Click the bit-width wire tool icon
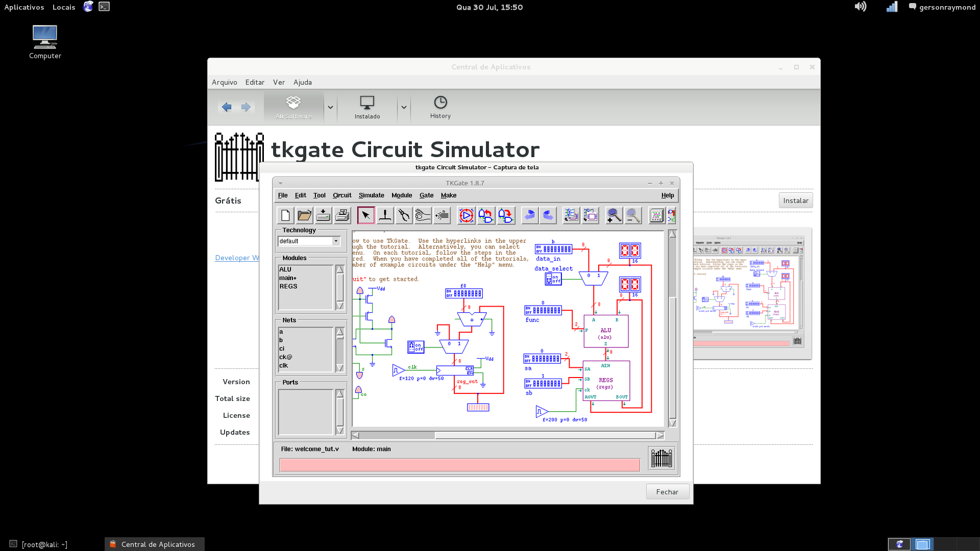Image resolution: width=980 pixels, height=551 pixels. tap(442, 215)
